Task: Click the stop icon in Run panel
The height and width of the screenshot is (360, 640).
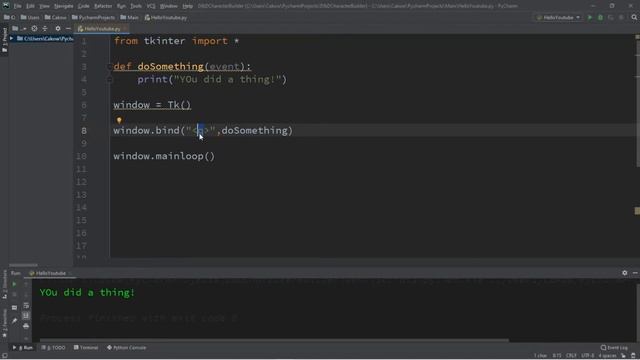Action: 14,295
